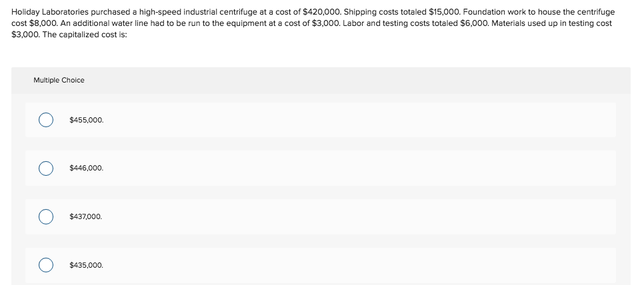
Task: Choose the $446,000 radio option
Action: click(45, 168)
